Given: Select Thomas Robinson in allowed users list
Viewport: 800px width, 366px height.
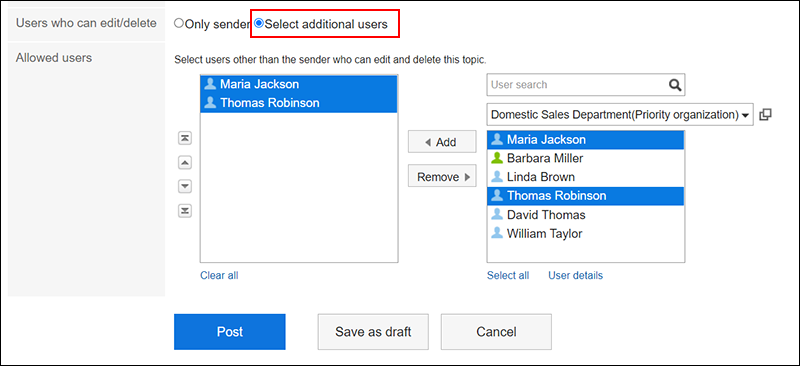Looking at the screenshot, I should click(x=299, y=103).
